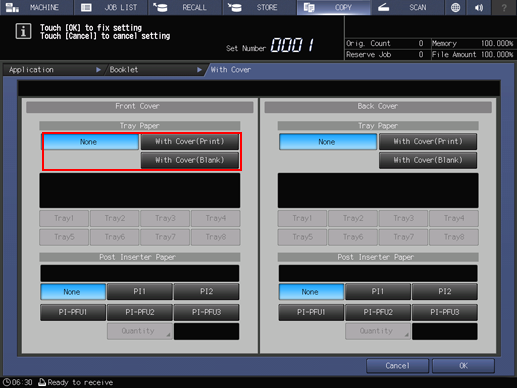Image resolution: width=517 pixels, height=388 pixels.
Task: Switch to the JOB LIST tab
Action: tap(111, 7)
